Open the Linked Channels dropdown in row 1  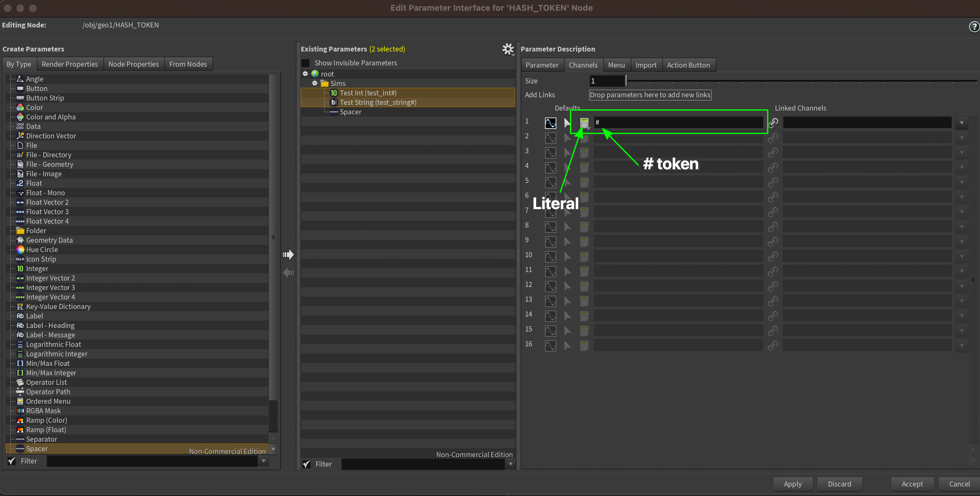(961, 123)
